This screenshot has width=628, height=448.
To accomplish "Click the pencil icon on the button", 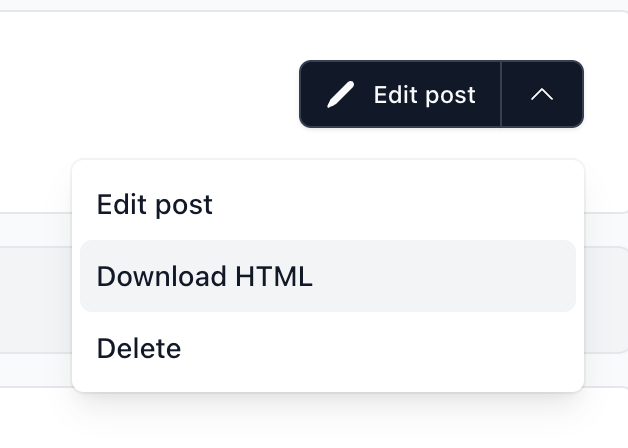I will pyautogui.click(x=341, y=95).
